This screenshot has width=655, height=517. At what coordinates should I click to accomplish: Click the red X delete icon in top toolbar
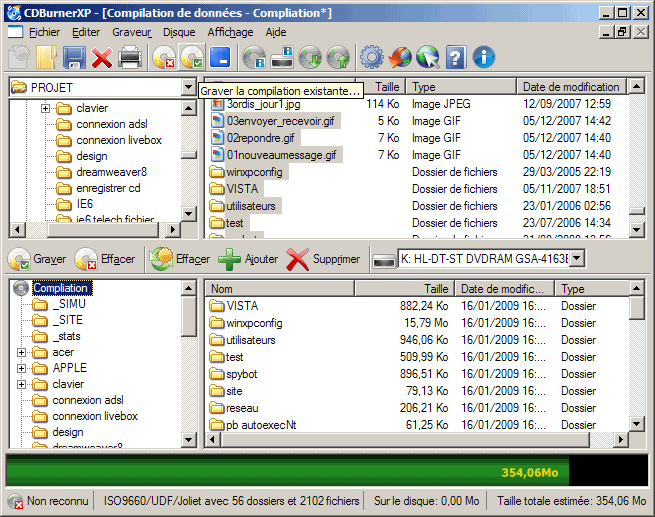[x=102, y=57]
